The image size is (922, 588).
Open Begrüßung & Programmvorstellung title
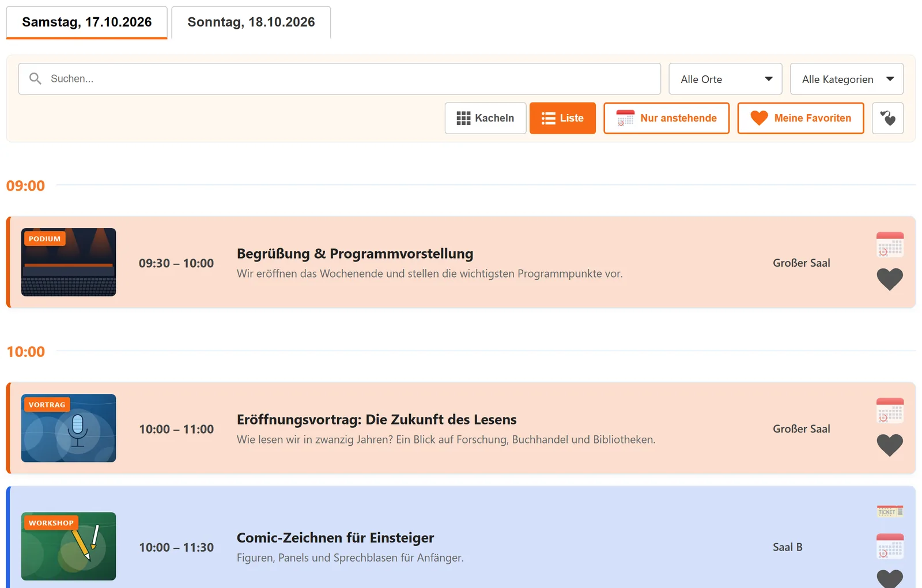[x=355, y=254]
